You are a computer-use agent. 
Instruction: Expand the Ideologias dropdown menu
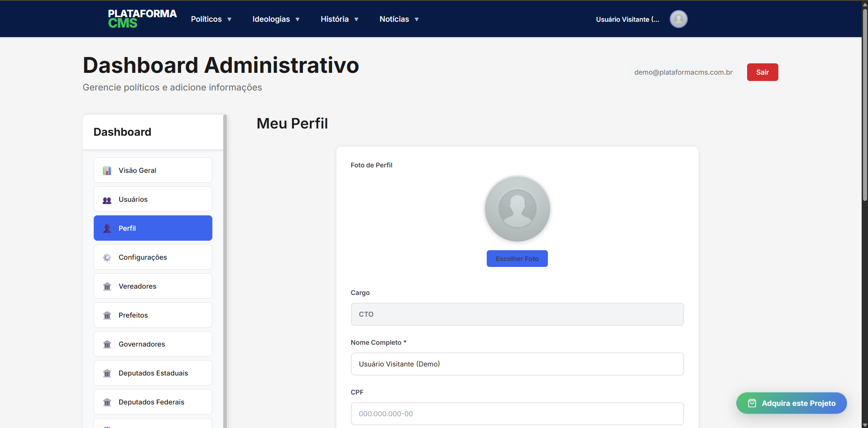pos(276,19)
